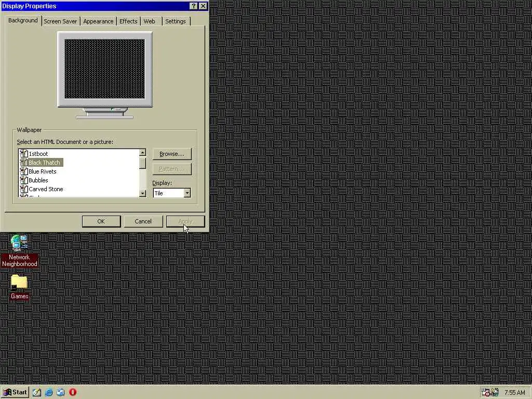The image size is (532, 399).
Task: Click the Browse... button
Action: 171,154
